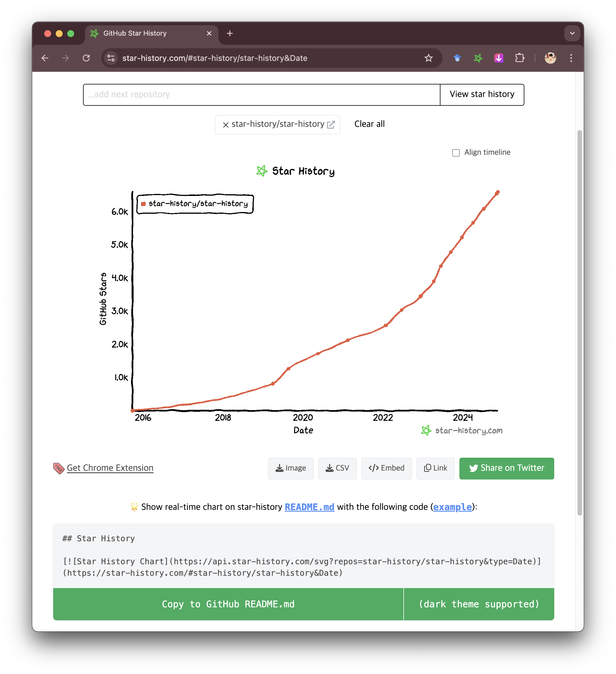
Task: Open the Chrome three-dot menu
Action: click(x=571, y=58)
